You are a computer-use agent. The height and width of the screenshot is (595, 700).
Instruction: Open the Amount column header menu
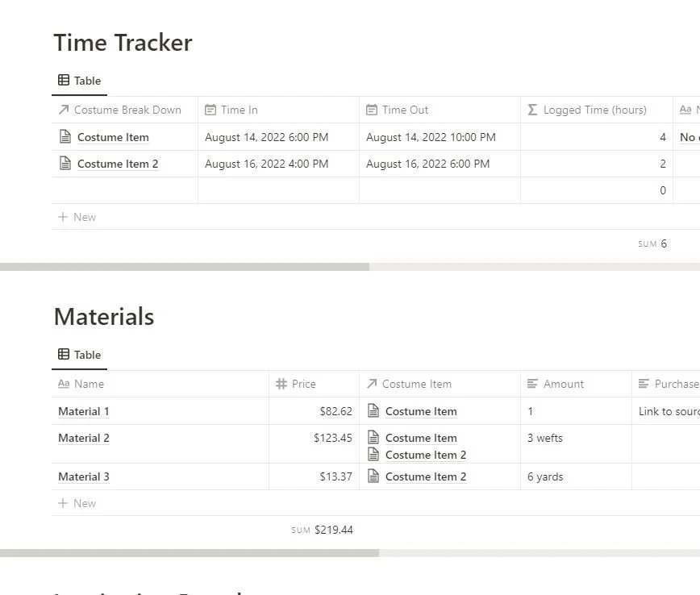click(x=576, y=384)
